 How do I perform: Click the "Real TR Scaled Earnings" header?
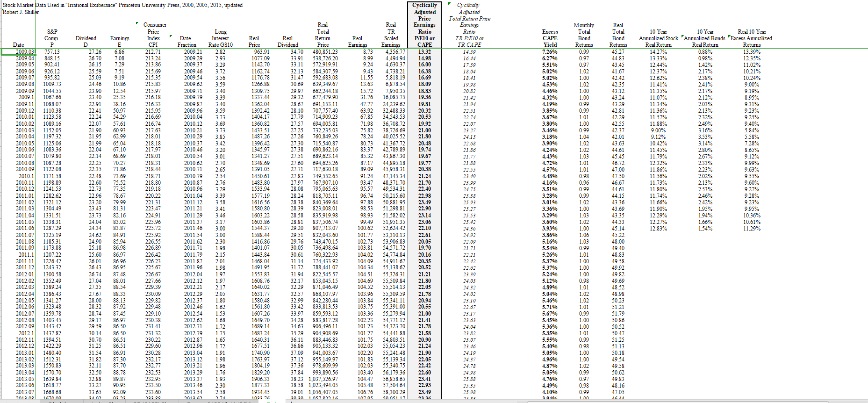391,35
